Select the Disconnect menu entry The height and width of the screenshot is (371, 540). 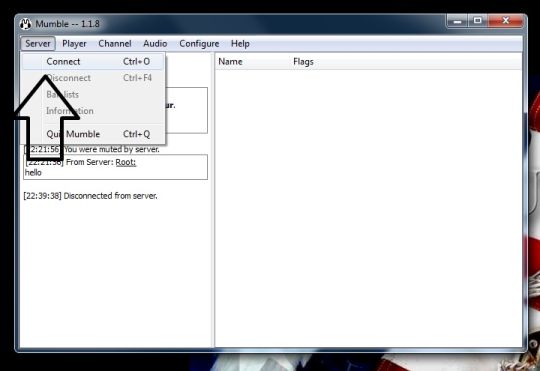[93, 78]
